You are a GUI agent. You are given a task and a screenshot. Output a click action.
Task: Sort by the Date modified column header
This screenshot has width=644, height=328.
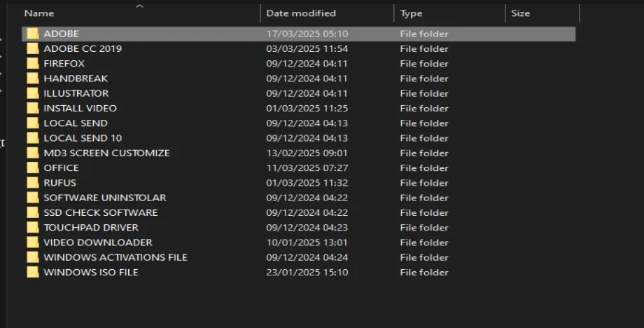coord(301,13)
